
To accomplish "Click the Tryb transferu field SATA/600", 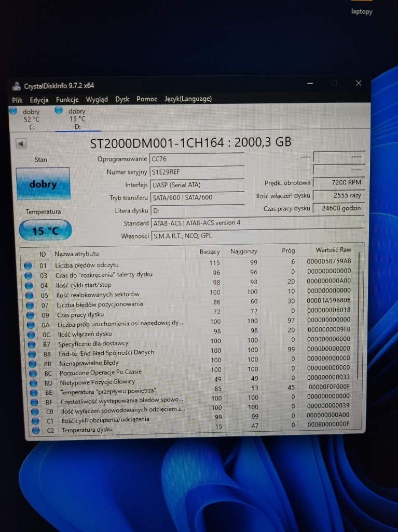I will pyautogui.click(x=197, y=197).
